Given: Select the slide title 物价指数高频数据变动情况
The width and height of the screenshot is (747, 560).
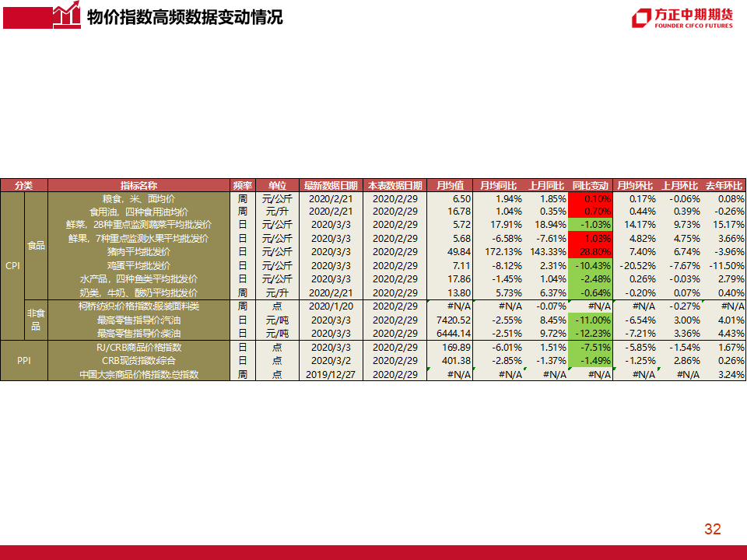Looking at the screenshot, I should (x=184, y=17).
